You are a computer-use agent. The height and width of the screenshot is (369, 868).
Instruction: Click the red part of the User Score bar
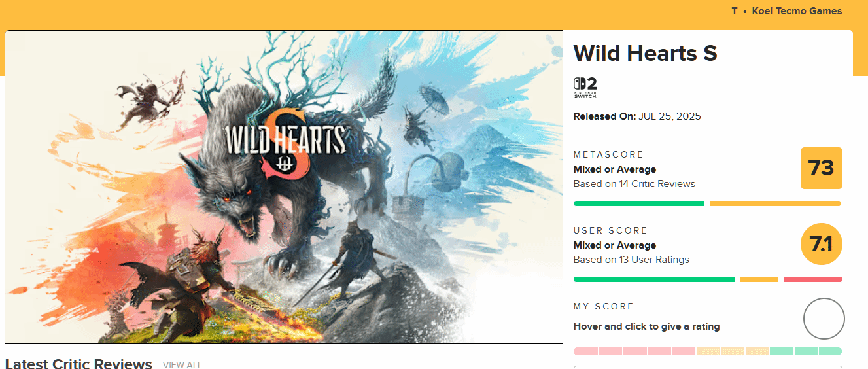[x=812, y=279]
